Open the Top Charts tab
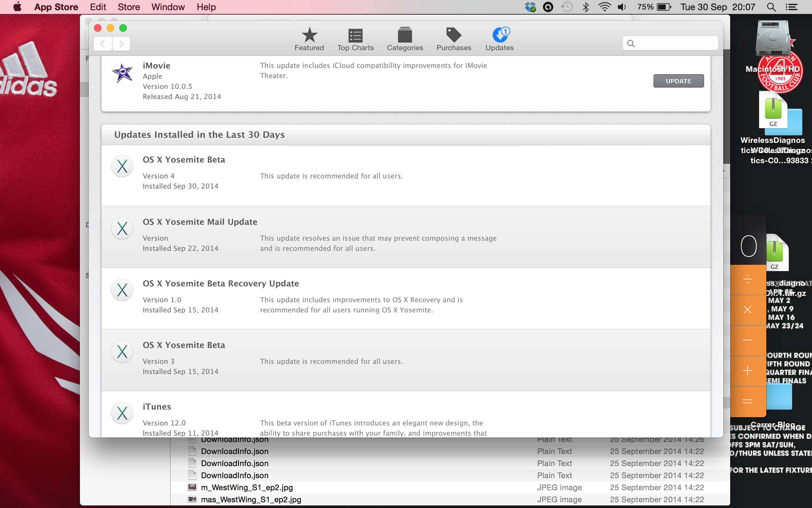 pos(355,39)
